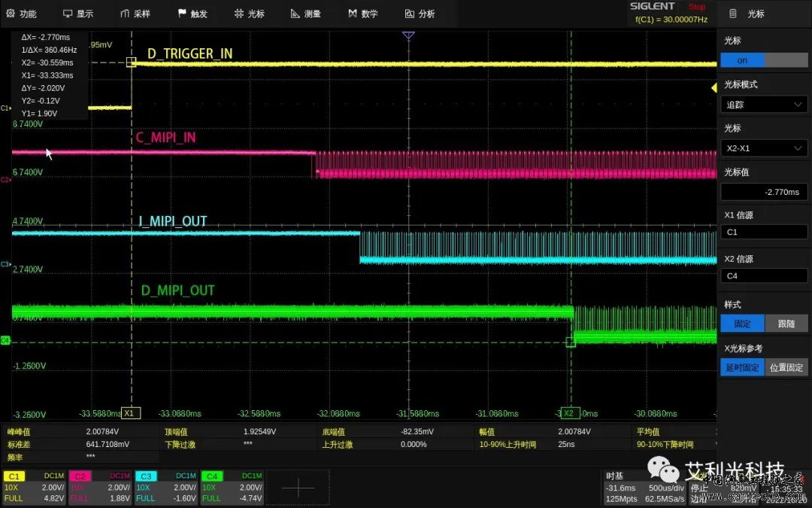The height and width of the screenshot is (508, 812).
Task: Click the ΔY= -2.020V readout
Action: point(43,88)
